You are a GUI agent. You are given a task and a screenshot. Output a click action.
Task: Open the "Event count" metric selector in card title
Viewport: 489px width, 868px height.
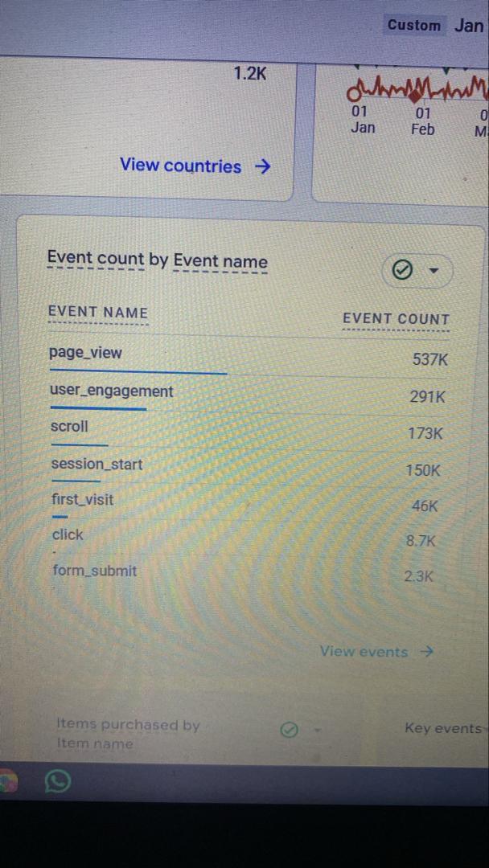[96, 259]
